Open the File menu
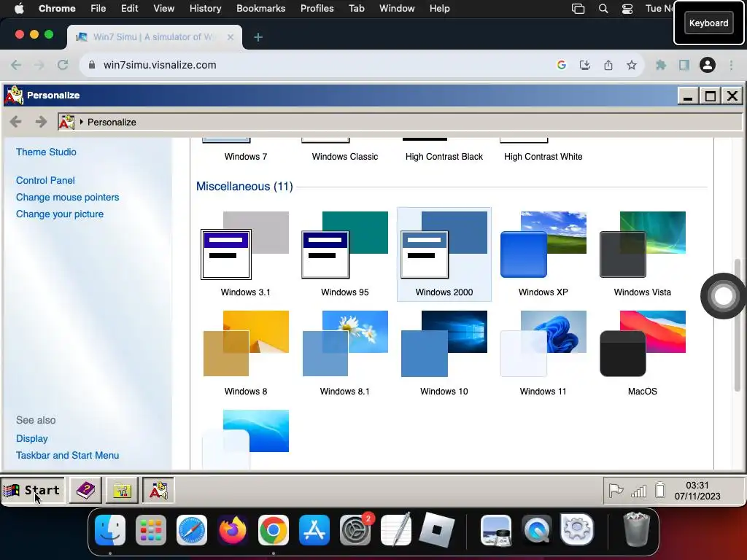The height and width of the screenshot is (560, 747). tap(98, 9)
